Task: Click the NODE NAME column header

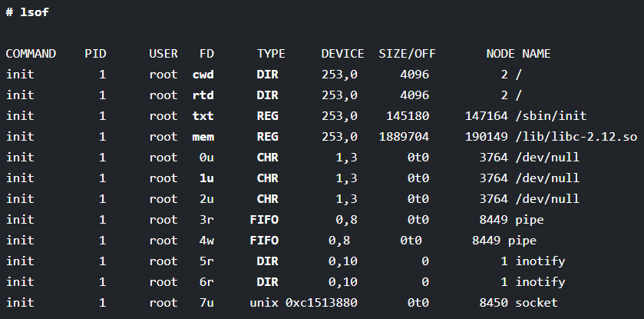Action: 518,54
